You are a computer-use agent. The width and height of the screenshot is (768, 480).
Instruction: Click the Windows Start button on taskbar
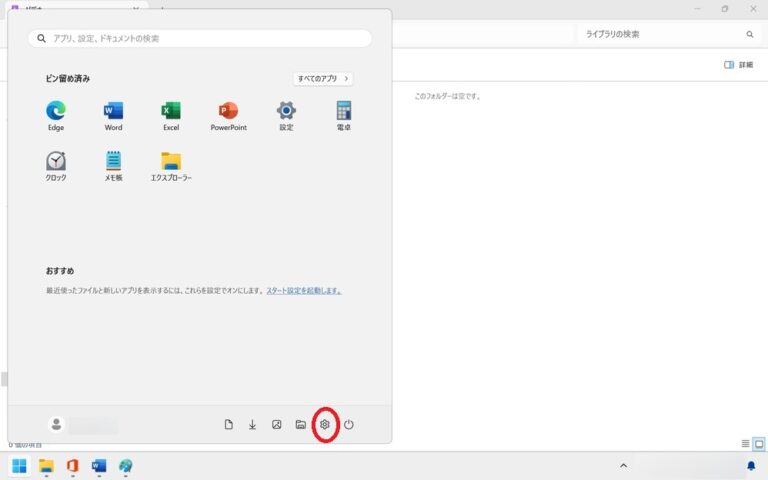(19, 466)
